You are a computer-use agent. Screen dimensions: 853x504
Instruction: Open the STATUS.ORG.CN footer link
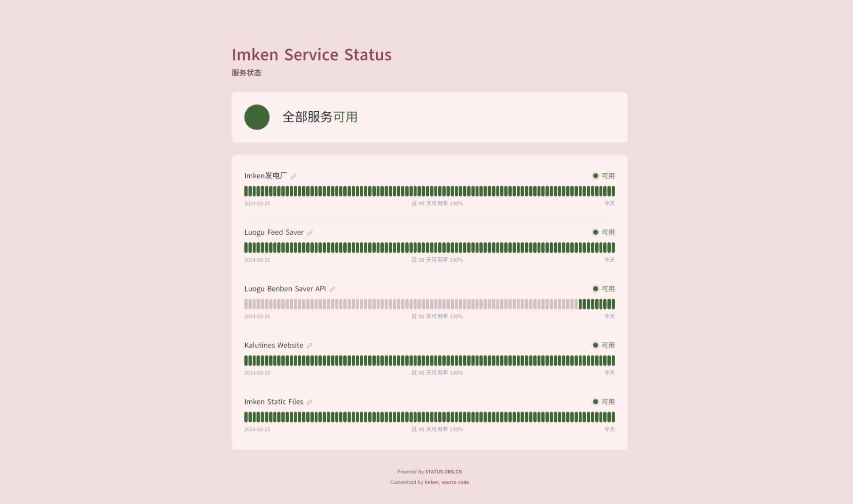coord(443,471)
